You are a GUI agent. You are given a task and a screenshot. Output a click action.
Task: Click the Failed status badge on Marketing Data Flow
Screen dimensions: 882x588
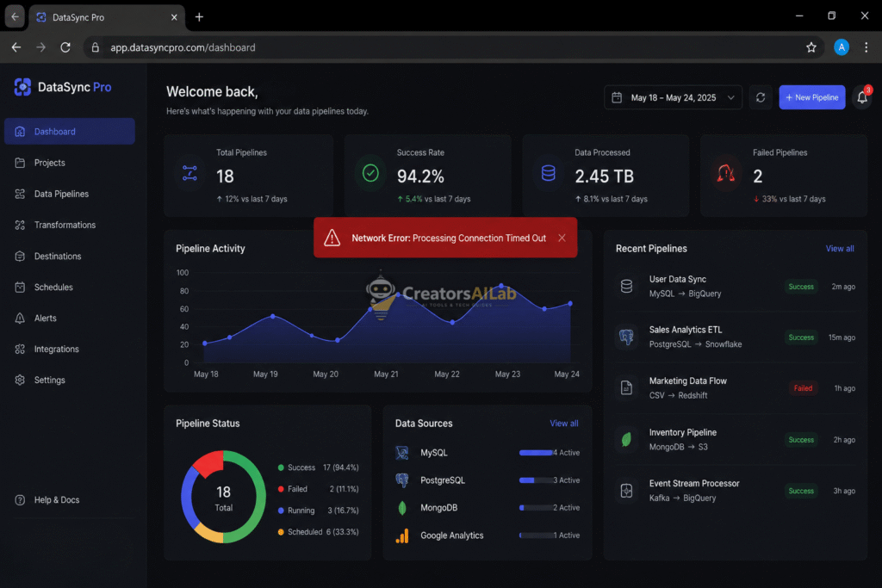tap(803, 388)
